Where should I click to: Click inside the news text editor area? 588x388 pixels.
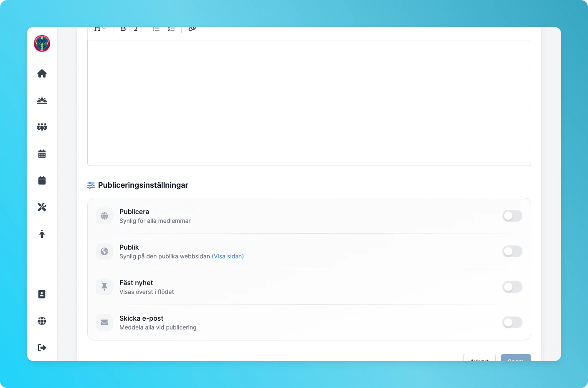coord(309,103)
